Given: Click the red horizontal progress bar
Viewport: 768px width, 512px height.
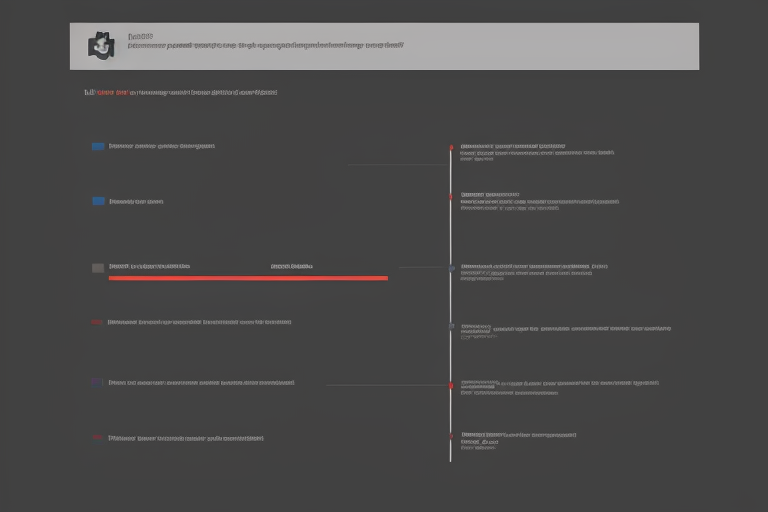Looking at the screenshot, I should click(x=247, y=278).
